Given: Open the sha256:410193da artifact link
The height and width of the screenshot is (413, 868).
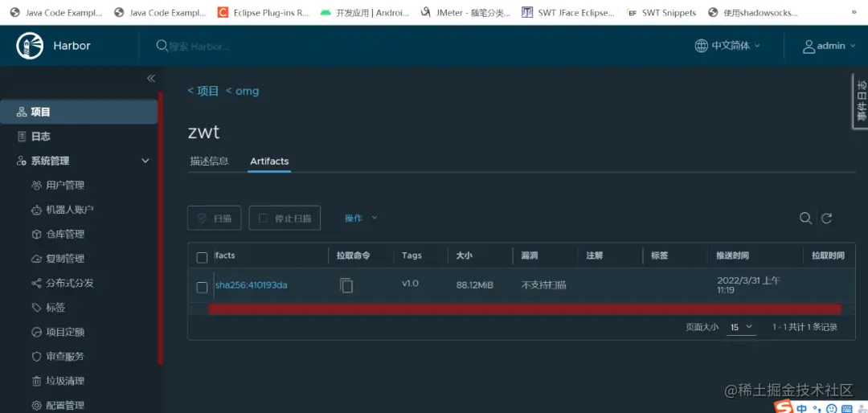Looking at the screenshot, I should 252,286.
